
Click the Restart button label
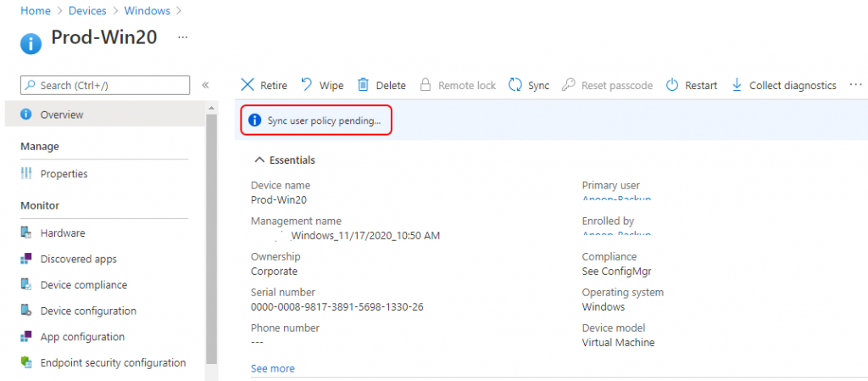[x=701, y=86]
